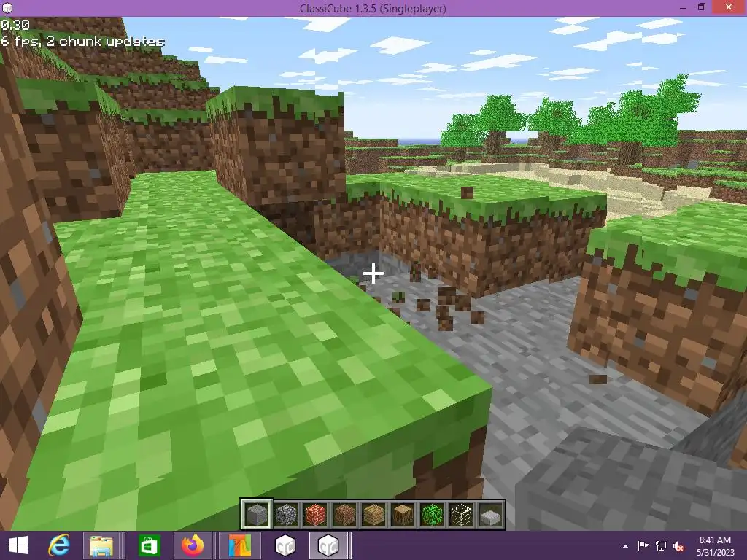This screenshot has width=747, height=560.
Task: Open File Explorer from the taskbar
Action: [101, 545]
